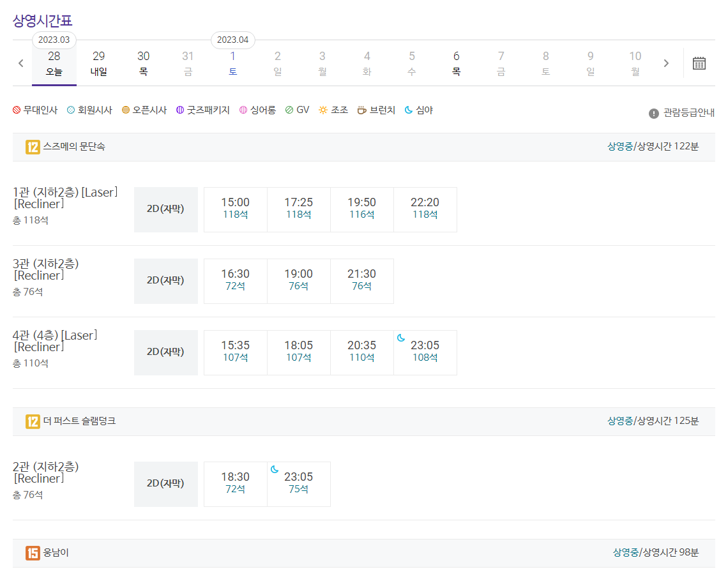
Task: Book 1관 15:00 showing
Action: 236,209
